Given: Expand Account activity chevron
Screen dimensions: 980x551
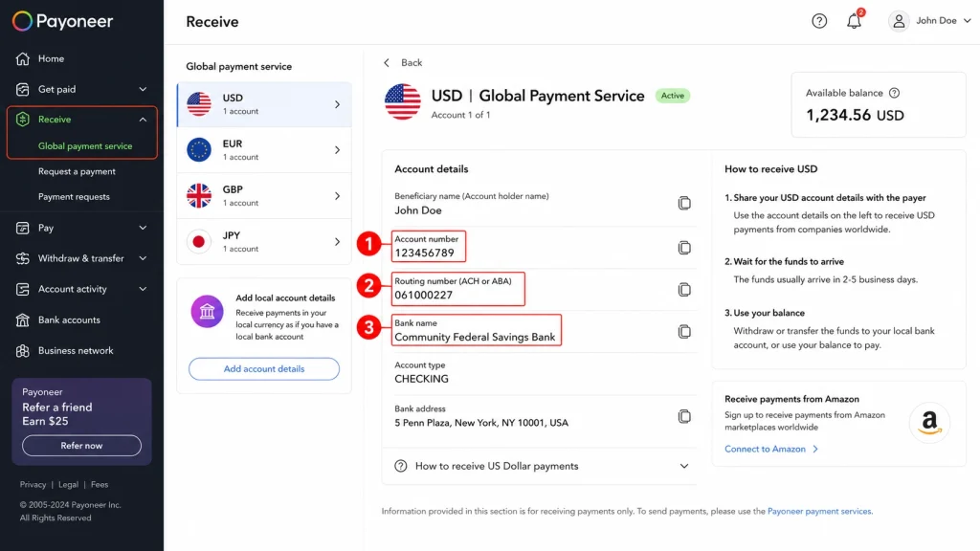Looking at the screenshot, I should coord(143,289).
